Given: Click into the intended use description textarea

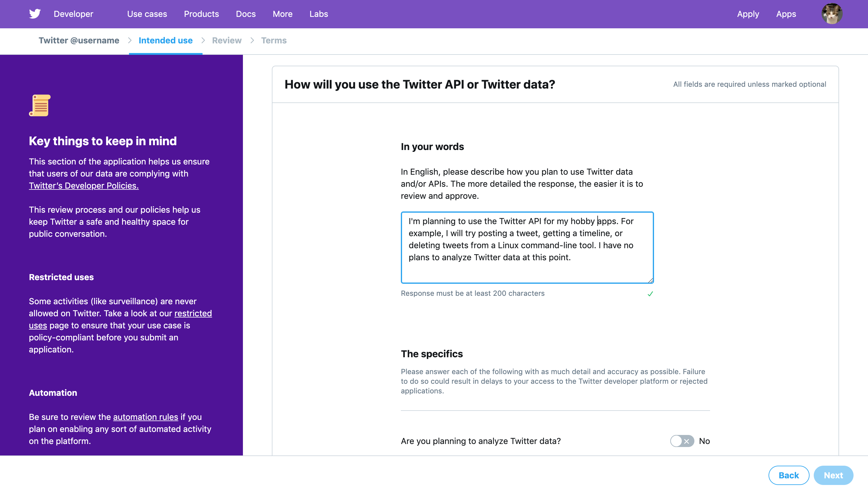Looking at the screenshot, I should coord(527,247).
